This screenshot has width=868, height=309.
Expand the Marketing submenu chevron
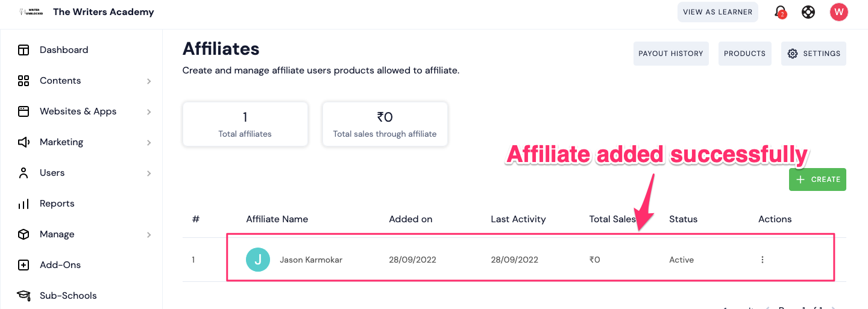tap(148, 142)
